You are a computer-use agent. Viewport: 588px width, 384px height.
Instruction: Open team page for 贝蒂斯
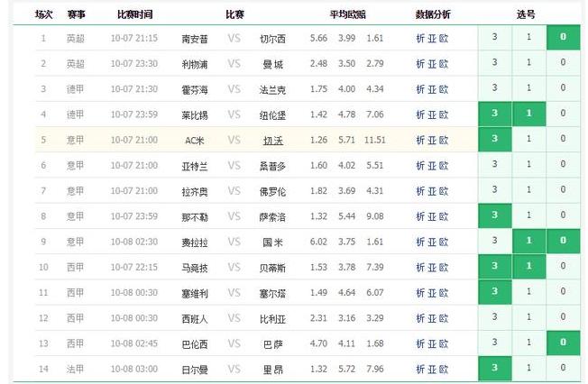(272, 269)
